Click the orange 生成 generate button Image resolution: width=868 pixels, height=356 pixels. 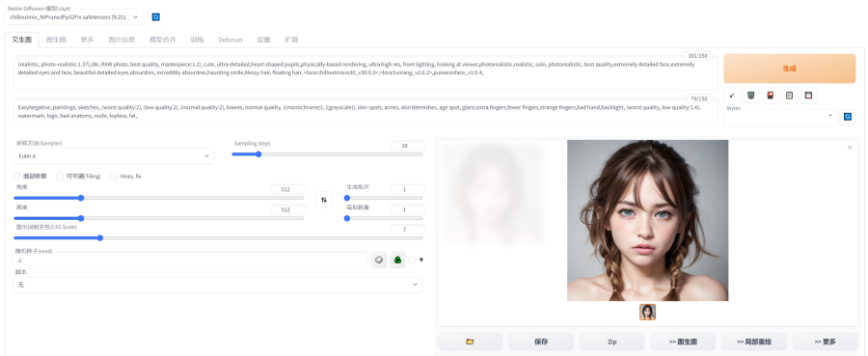(789, 68)
